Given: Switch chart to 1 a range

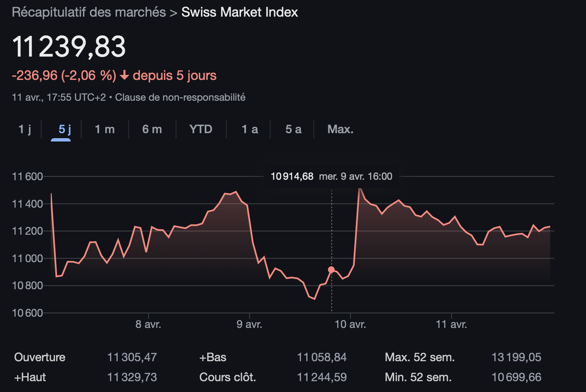Looking at the screenshot, I should (250, 129).
